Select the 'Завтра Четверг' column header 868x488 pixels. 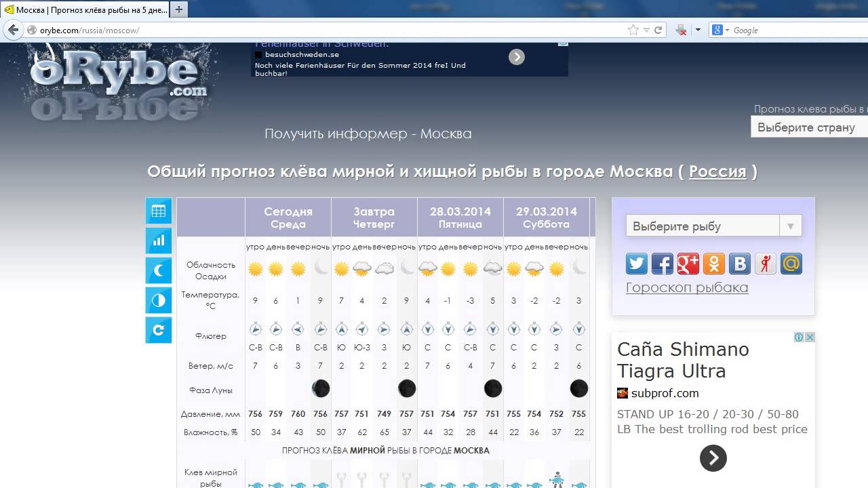tap(374, 218)
